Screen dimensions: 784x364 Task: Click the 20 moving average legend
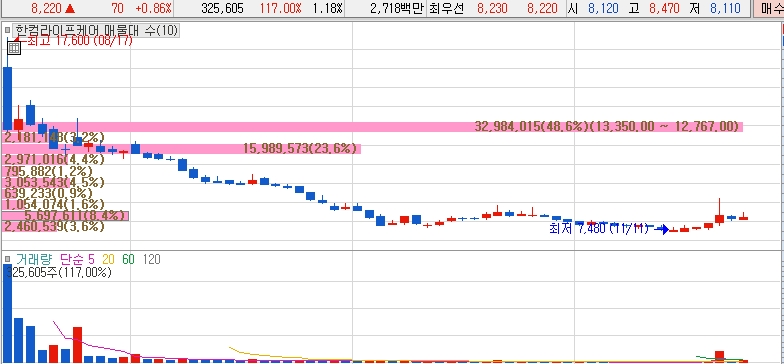click(x=108, y=259)
